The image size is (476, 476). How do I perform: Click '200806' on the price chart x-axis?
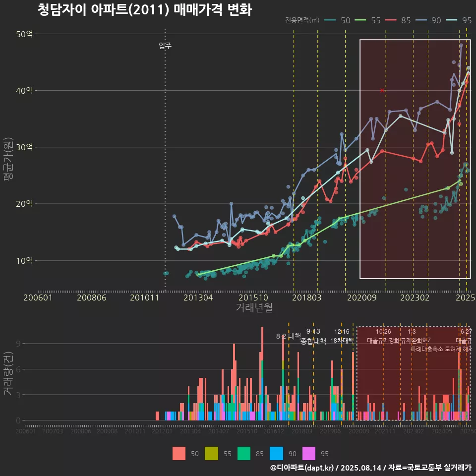pos(92,297)
